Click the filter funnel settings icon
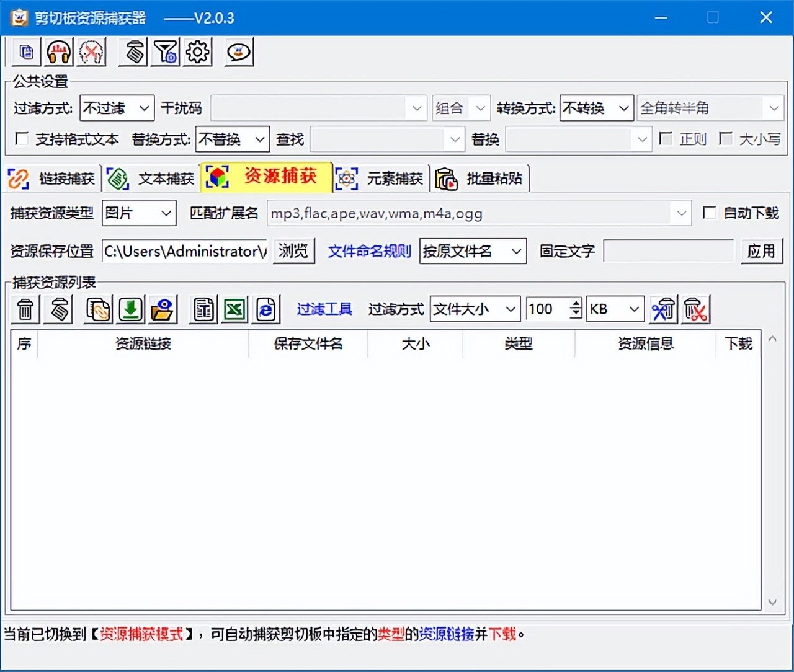 click(166, 52)
